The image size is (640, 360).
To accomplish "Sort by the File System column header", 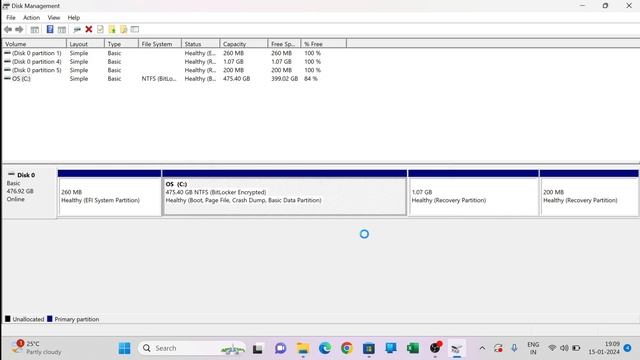I will (160, 44).
